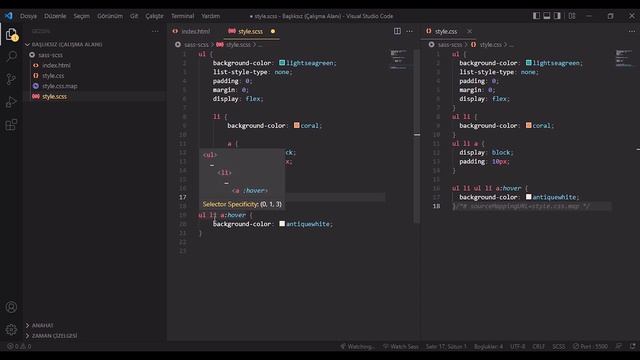Change UTF-8 file encoding

[518, 347]
